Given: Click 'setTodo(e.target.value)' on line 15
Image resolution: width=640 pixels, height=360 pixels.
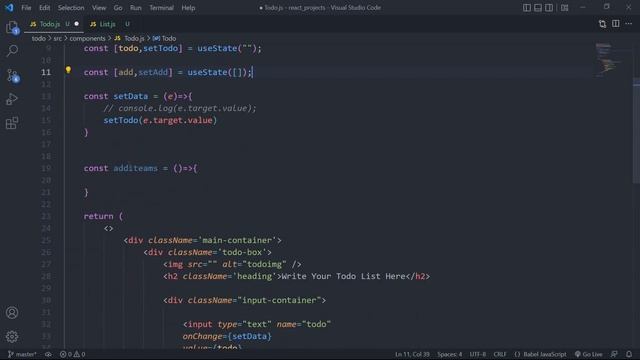Looking at the screenshot, I should click(x=160, y=120).
